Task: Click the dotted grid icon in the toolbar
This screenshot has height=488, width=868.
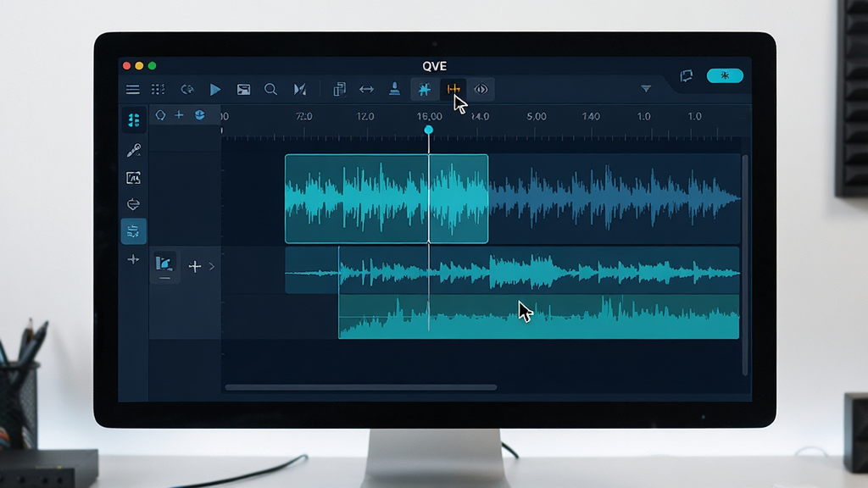Action: pos(158,89)
